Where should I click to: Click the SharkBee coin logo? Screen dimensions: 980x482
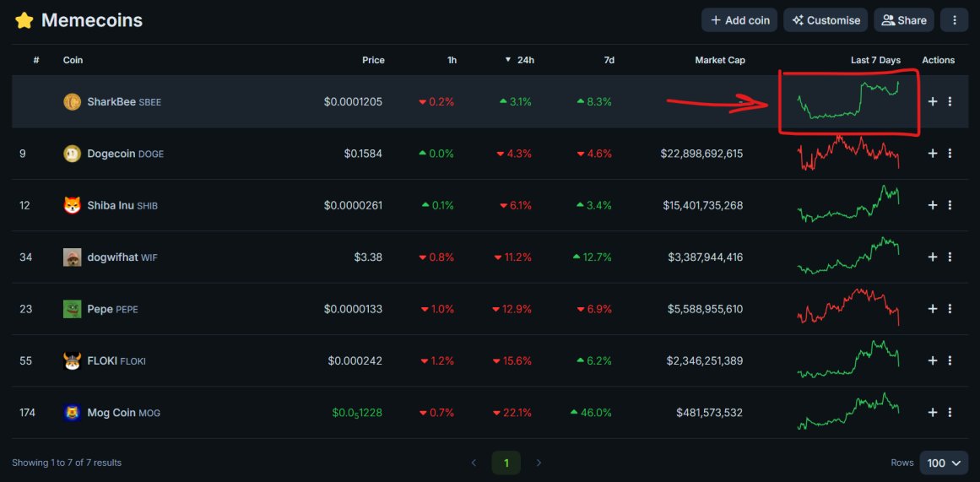tap(72, 102)
